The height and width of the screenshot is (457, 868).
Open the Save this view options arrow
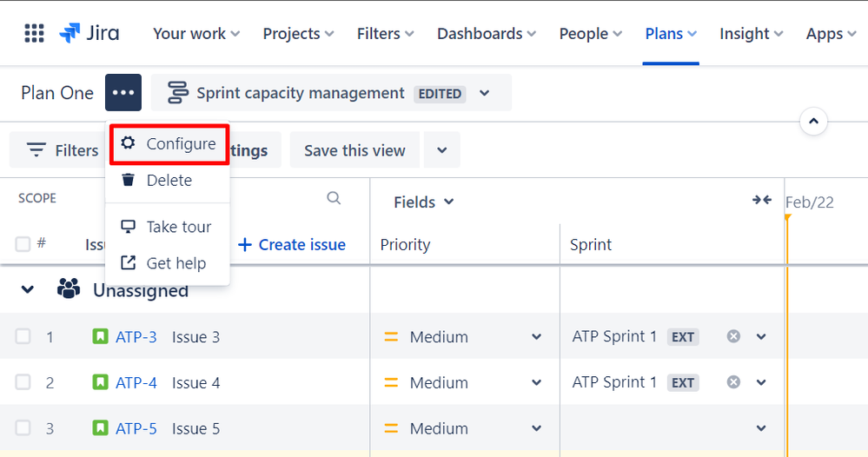(441, 150)
